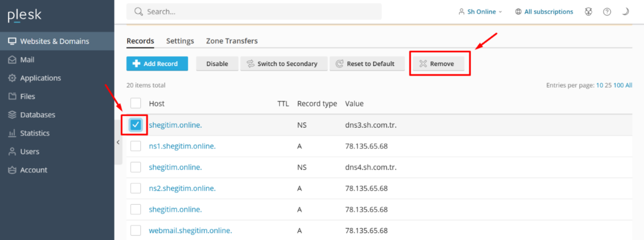
Task: Click the user icon beside Sh Online
Action: (x=461, y=12)
